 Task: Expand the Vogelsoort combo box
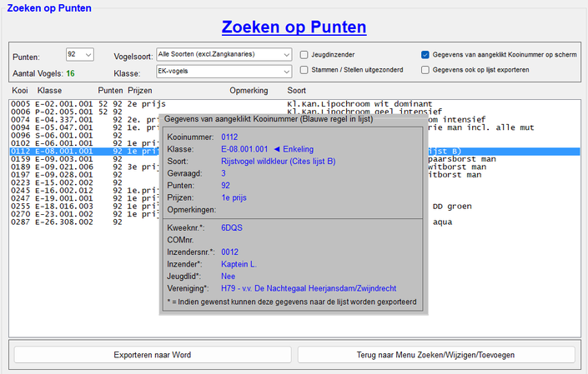coord(224,55)
